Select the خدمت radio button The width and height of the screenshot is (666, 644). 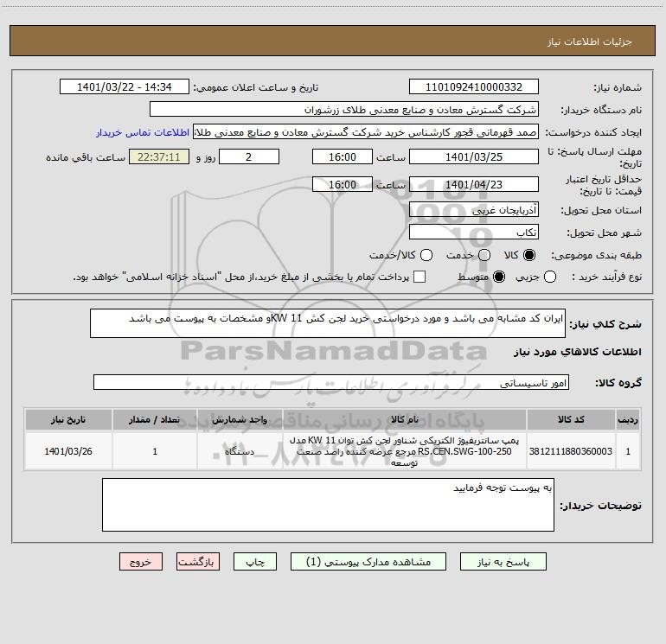(x=484, y=255)
